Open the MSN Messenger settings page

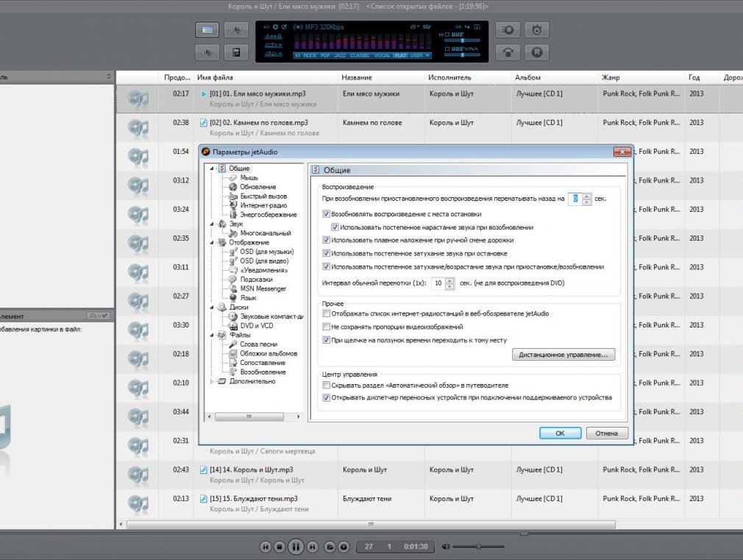click(x=263, y=288)
